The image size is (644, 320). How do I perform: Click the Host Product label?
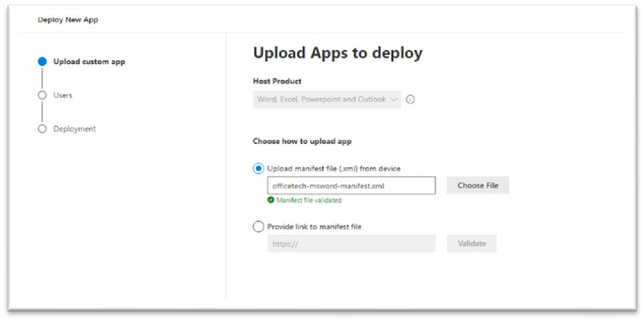[x=277, y=82]
